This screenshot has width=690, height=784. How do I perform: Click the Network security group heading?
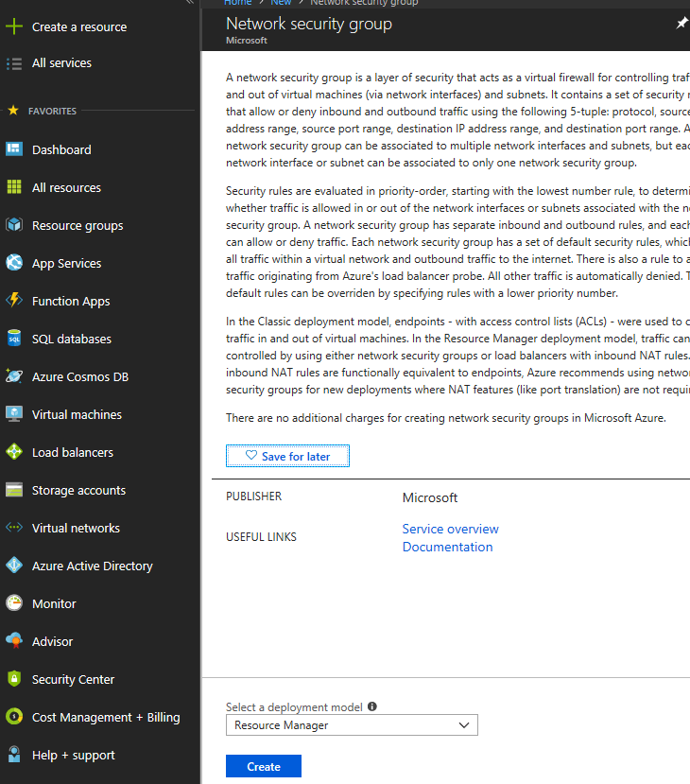click(x=309, y=24)
